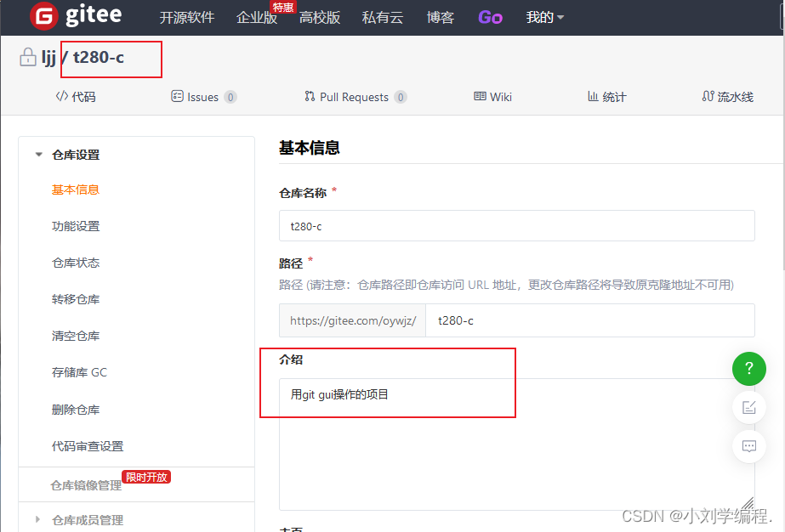Click the 特惠 badge on 企业版

coord(283,7)
